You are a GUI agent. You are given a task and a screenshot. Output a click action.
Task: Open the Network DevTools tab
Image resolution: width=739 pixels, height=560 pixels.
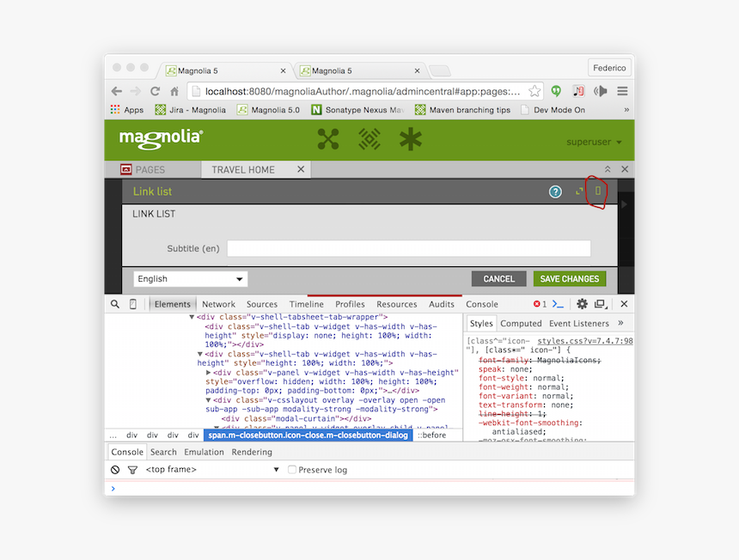(x=218, y=304)
